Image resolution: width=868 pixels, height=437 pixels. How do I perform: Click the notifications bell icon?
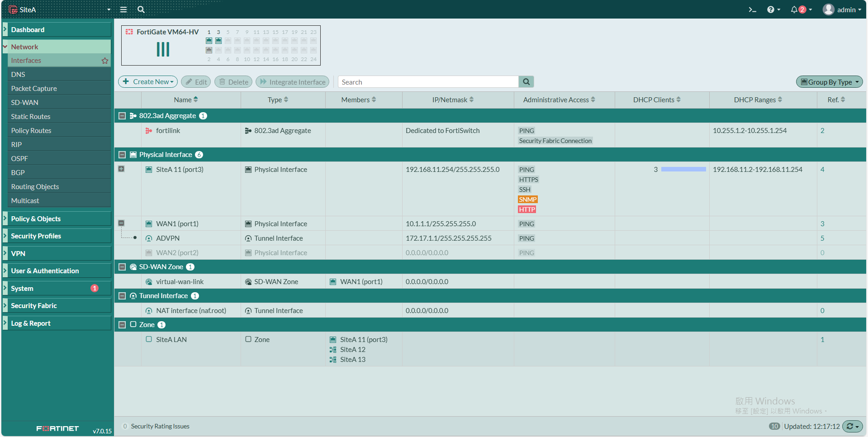(x=794, y=9)
